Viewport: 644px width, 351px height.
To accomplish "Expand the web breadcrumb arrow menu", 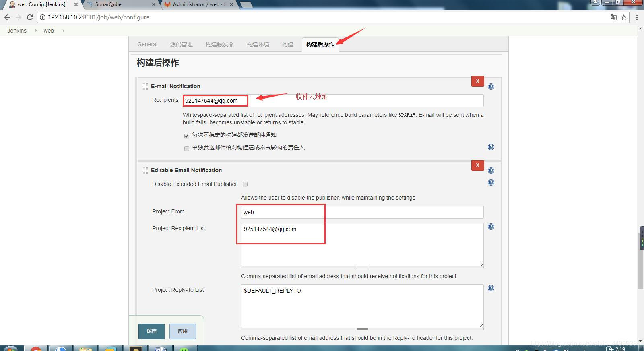I will pos(63,31).
